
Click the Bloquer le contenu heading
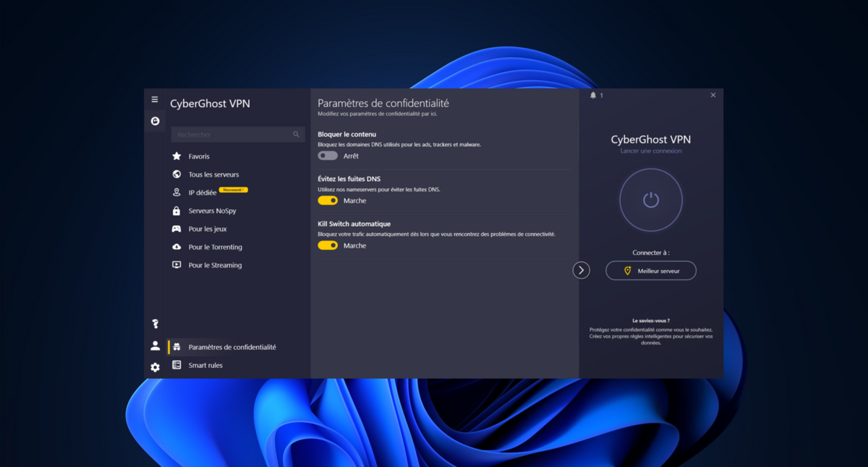(x=347, y=134)
